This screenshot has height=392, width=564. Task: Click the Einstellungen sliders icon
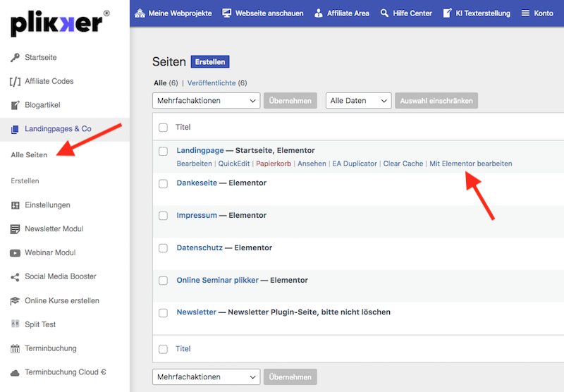point(15,205)
